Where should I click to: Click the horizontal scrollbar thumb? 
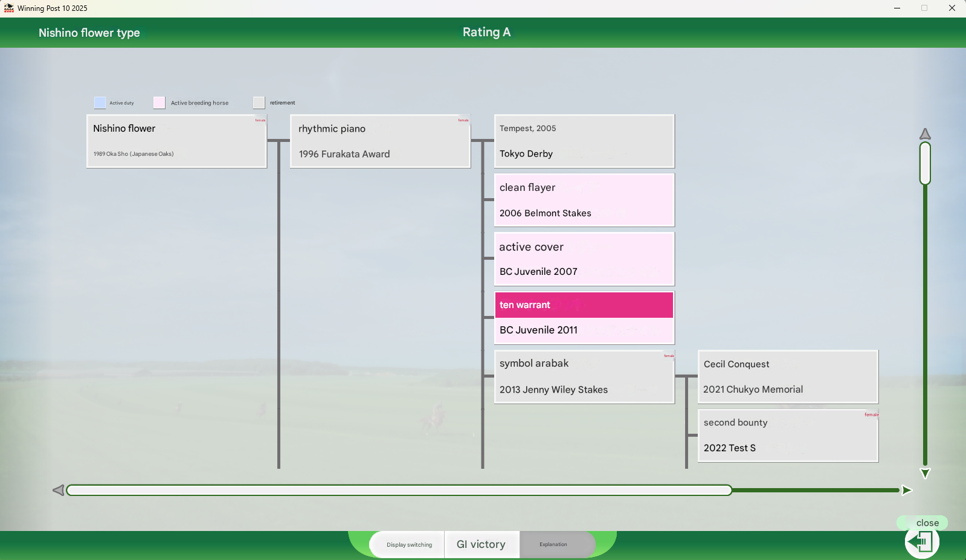point(399,490)
